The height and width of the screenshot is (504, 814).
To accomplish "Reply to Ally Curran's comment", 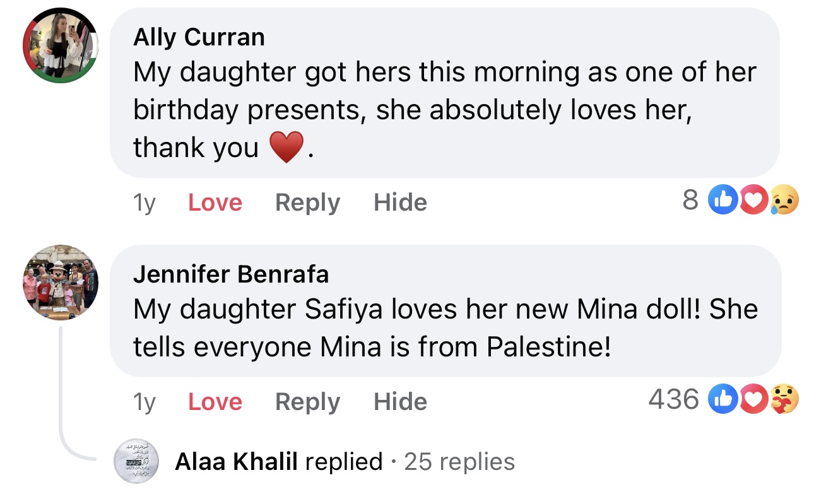I will [307, 202].
